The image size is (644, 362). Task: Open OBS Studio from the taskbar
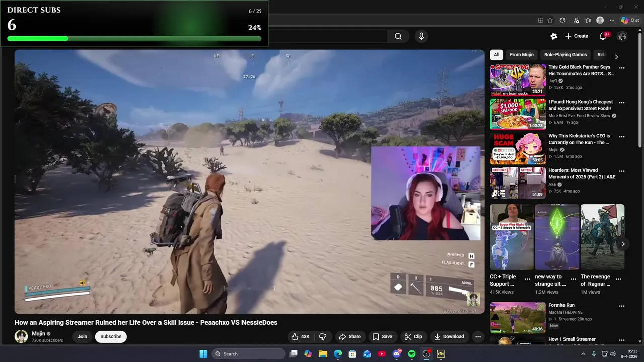tap(426, 354)
